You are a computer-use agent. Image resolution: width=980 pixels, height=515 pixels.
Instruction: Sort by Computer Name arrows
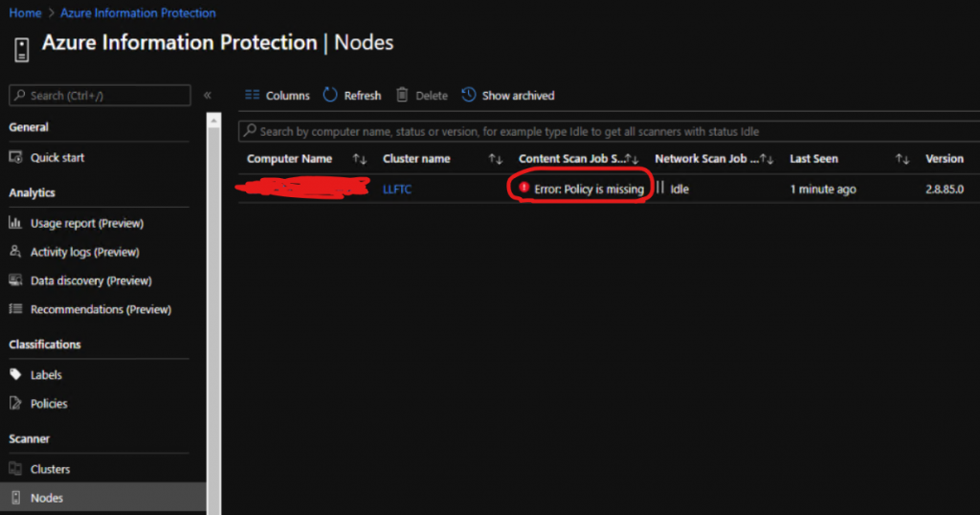tap(360, 159)
